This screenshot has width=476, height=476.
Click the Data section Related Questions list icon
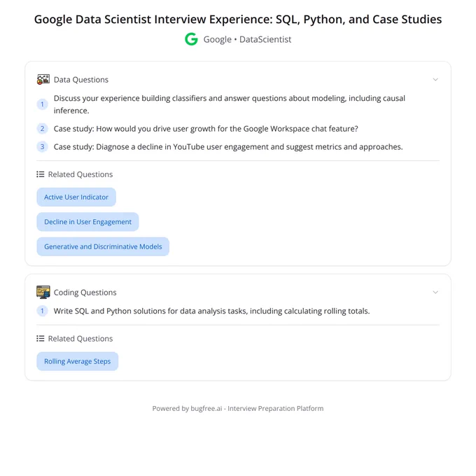pyautogui.click(x=41, y=174)
